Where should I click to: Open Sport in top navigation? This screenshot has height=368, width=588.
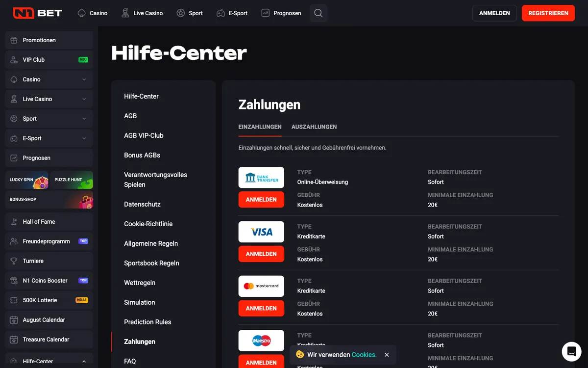coord(190,13)
